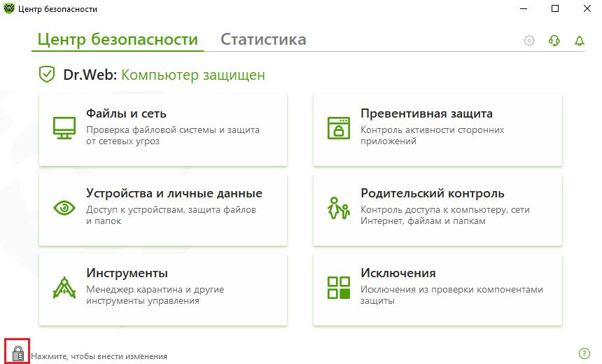
Task: Click description Менеджер карантина и другие инструменты
Action: (x=155, y=295)
